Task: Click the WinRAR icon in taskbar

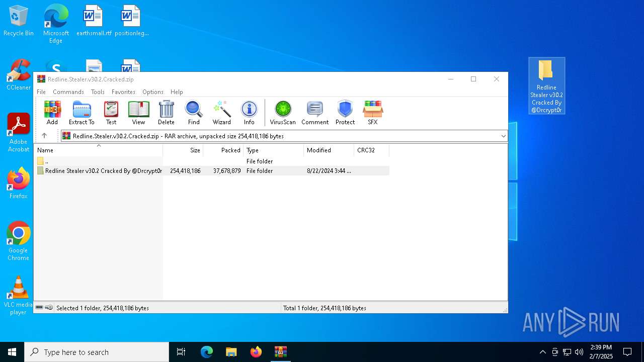Action: [x=280, y=352]
